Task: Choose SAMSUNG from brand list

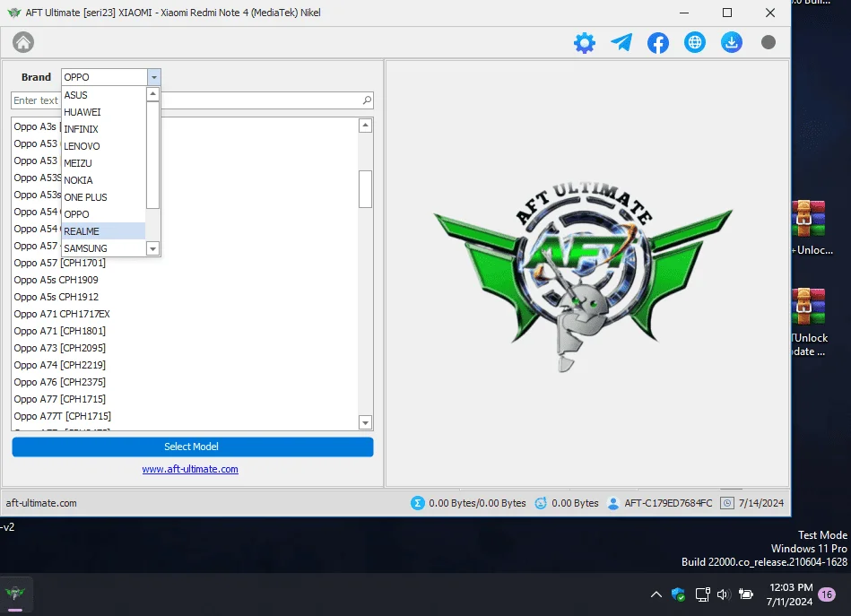Action: [103, 248]
